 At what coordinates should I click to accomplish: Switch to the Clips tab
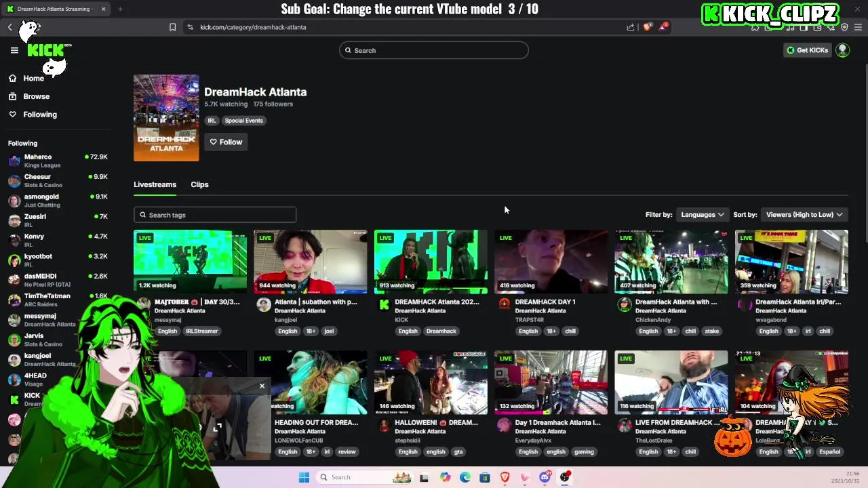(x=199, y=184)
